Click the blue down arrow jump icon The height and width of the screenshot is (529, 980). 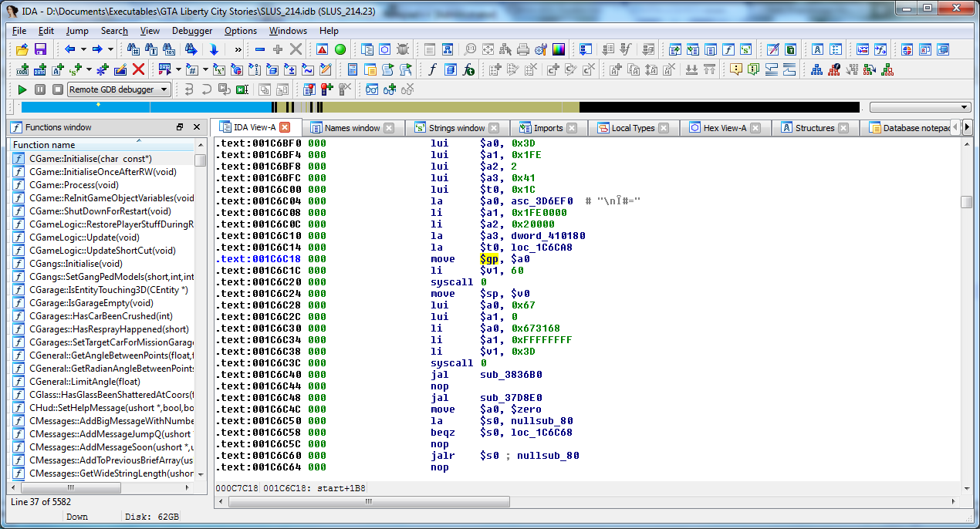point(214,49)
